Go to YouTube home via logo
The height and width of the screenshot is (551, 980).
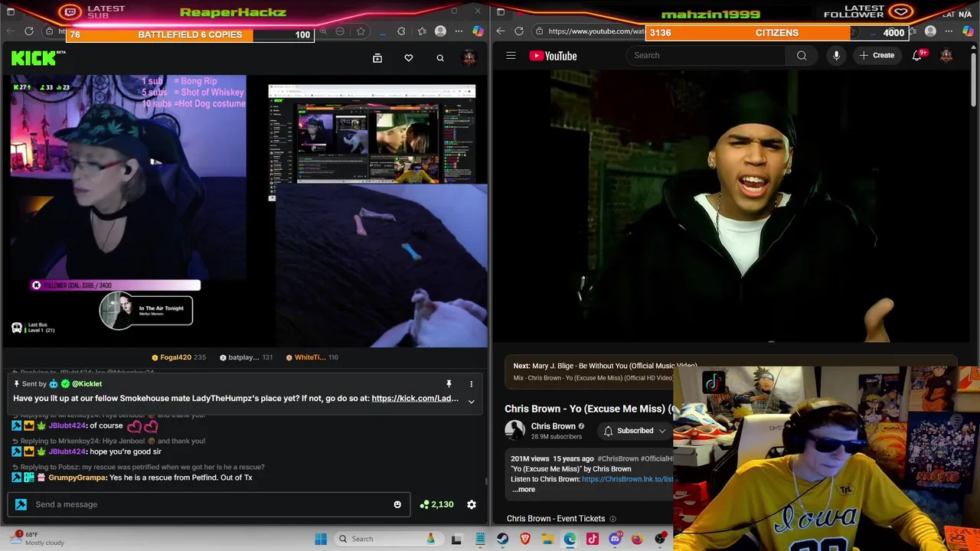[x=553, y=55]
